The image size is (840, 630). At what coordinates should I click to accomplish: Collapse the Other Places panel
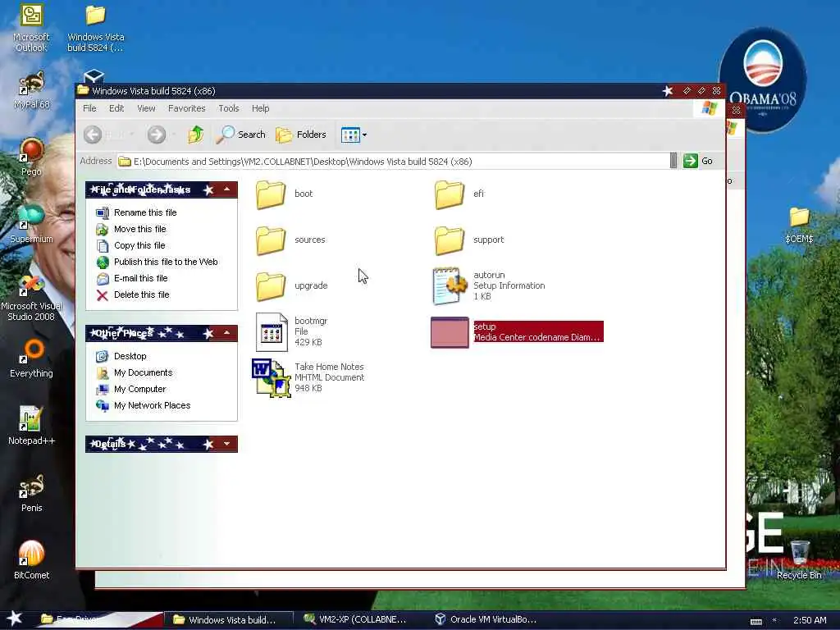tap(226, 333)
